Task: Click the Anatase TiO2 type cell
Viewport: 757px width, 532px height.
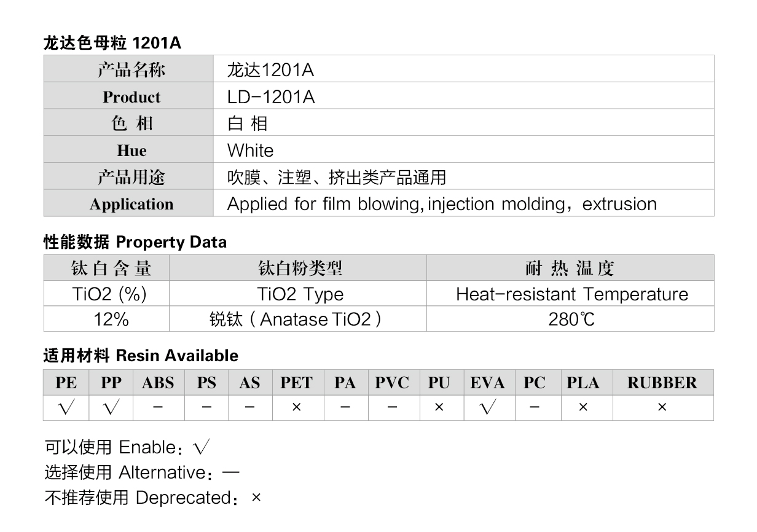Action: pos(298,319)
